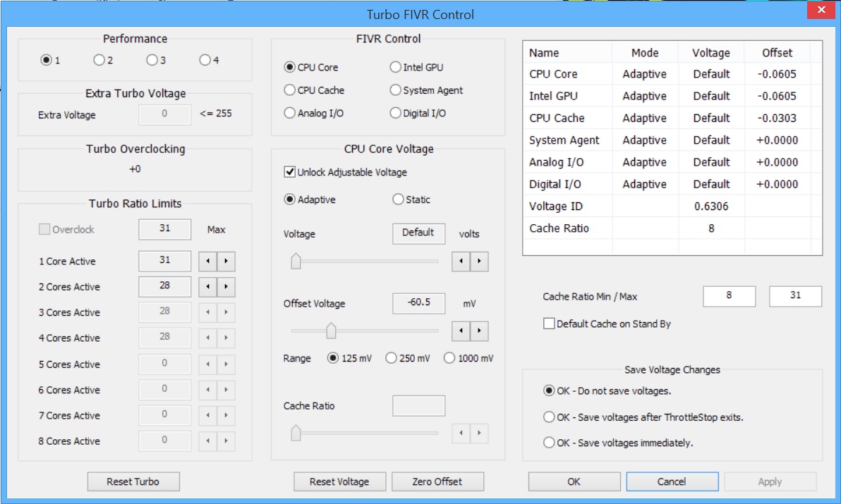Select the System Agent table row
Viewport: 841px width, 504px height.
pyautogui.click(x=672, y=140)
